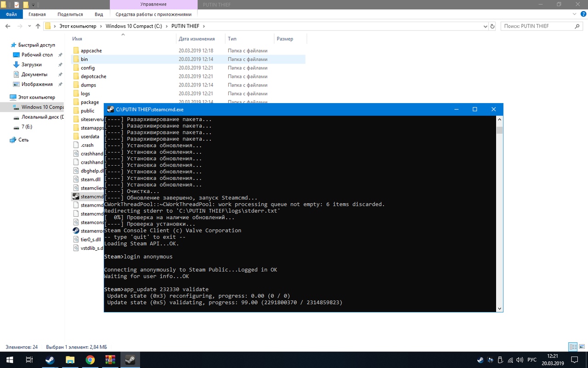Unpin Documents from Quick access
The image size is (588, 368).
click(60, 75)
